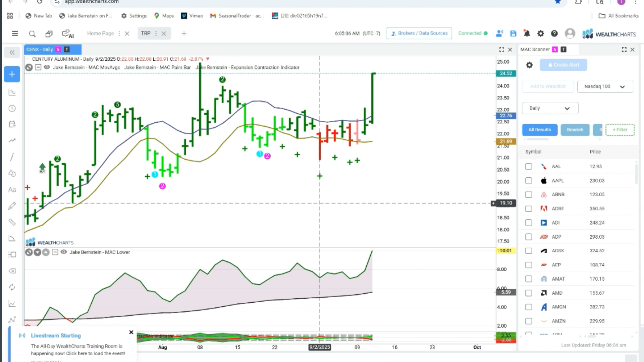Tick the ABNB checkbox

tap(529, 195)
